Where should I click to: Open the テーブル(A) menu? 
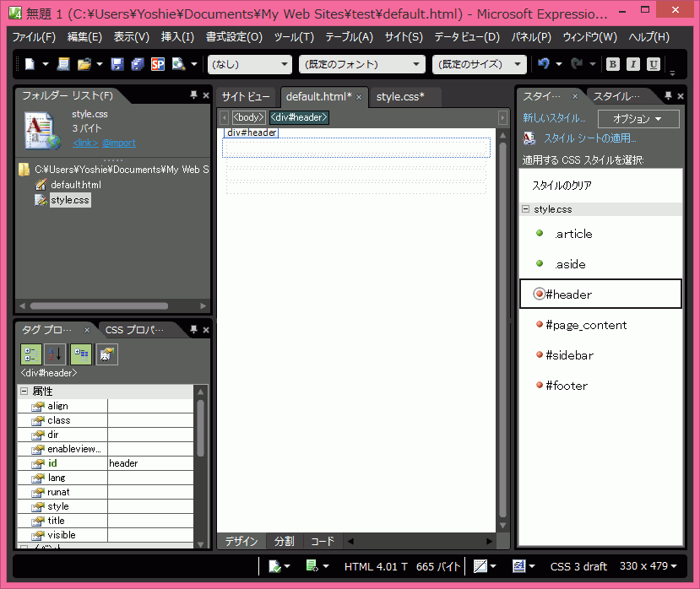coord(349,37)
